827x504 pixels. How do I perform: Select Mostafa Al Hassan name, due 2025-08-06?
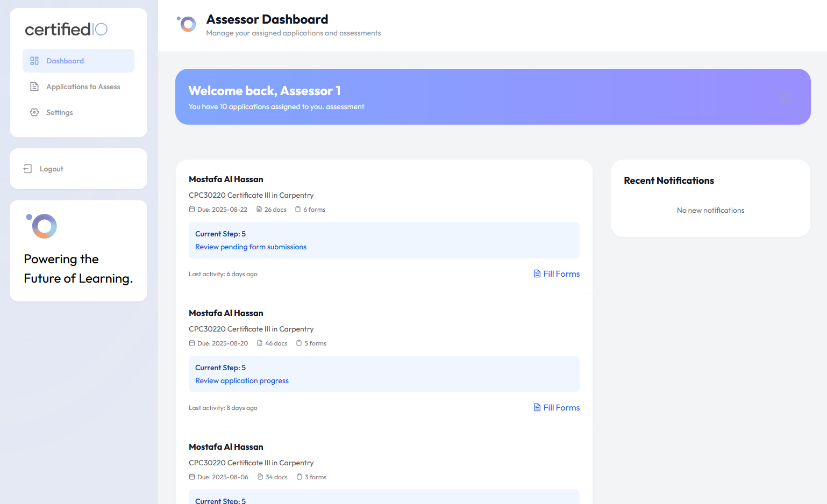[x=226, y=447]
